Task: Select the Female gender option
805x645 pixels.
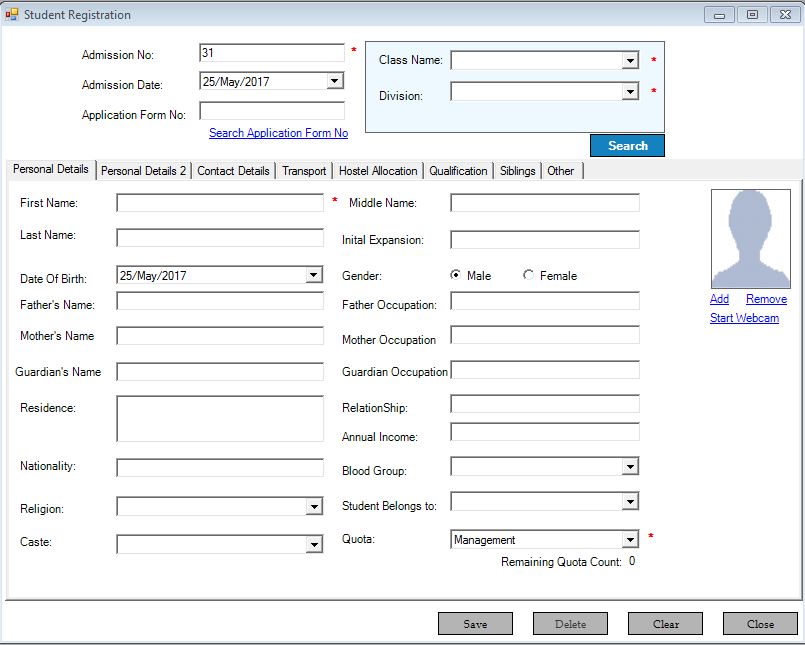Action: pyautogui.click(x=528, y=275)
